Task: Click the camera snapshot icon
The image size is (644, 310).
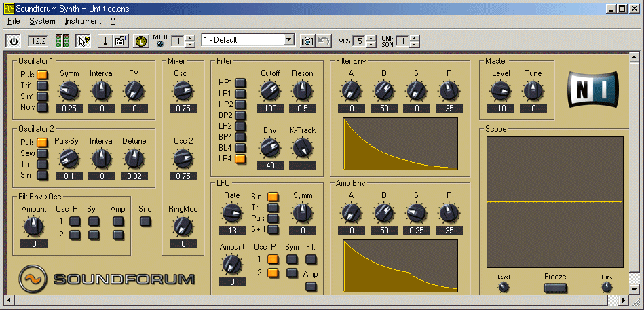Action: [307, 41]
